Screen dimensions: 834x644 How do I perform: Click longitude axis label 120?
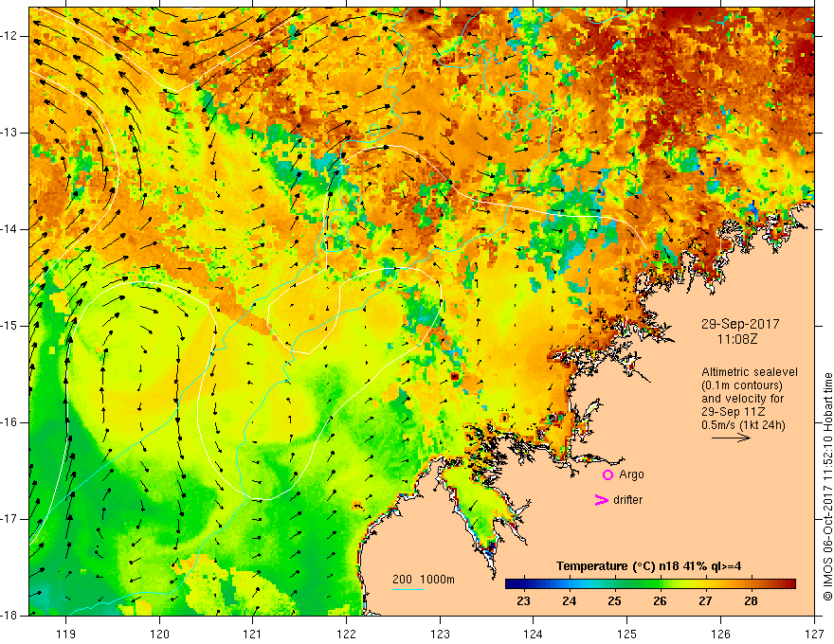pos(159,634)
